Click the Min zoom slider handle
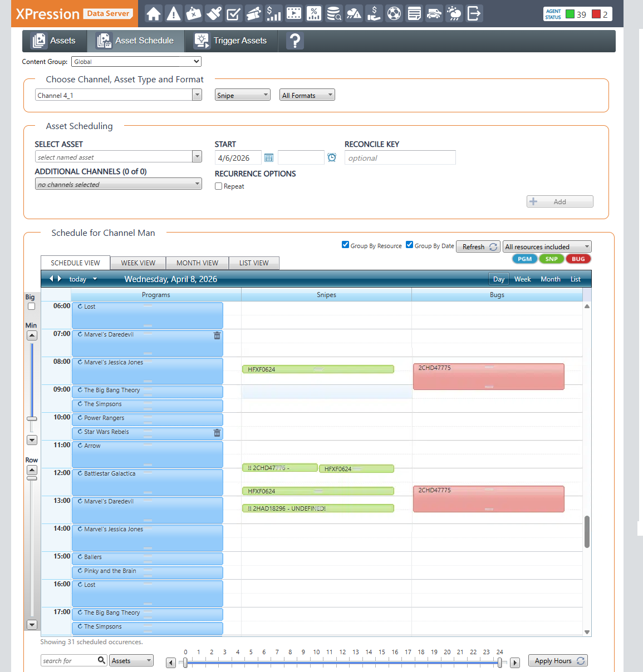This screenshot has width=643, height=672. (32, 419)
